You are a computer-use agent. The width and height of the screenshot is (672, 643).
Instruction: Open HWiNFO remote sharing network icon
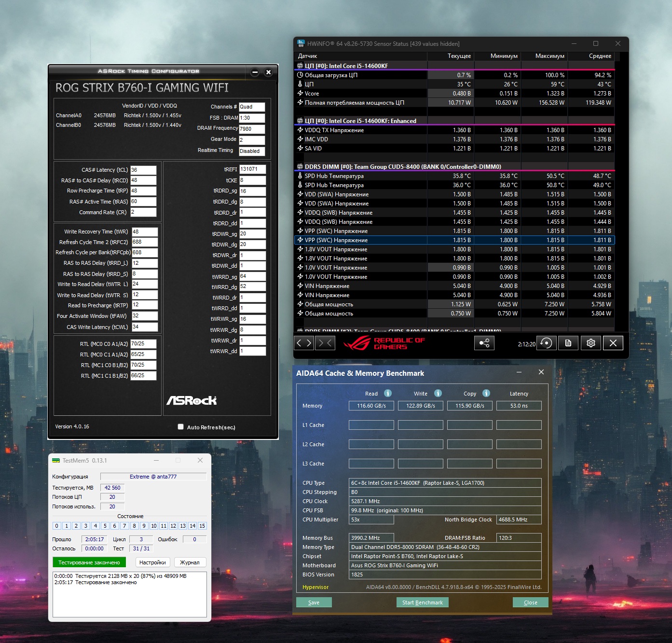484,343
